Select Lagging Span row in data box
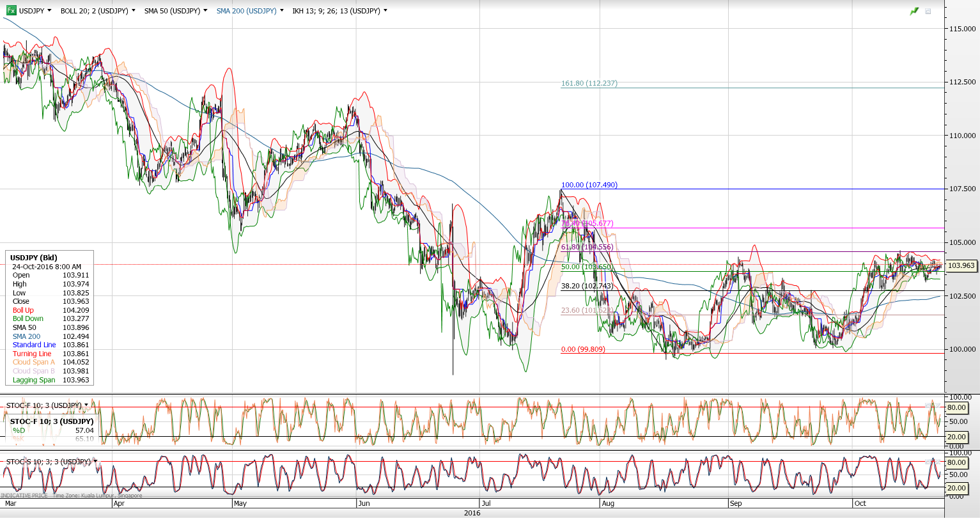 tap(34, 380)
